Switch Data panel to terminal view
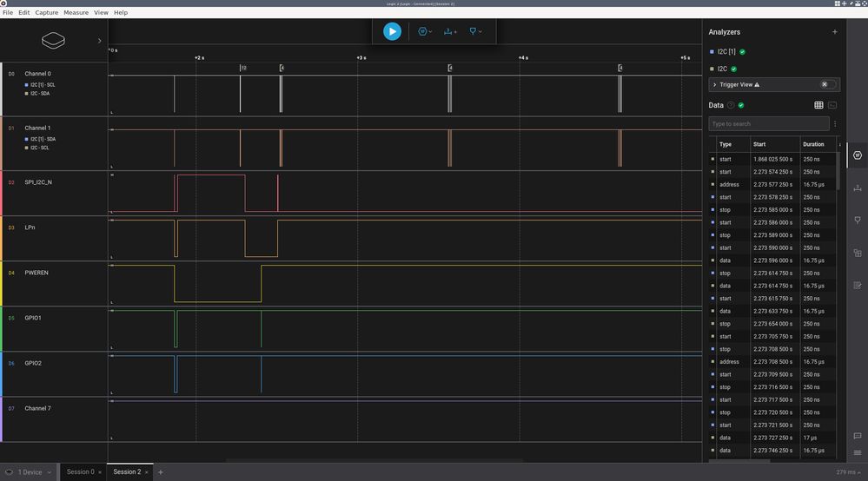 [x=832, y=105]
